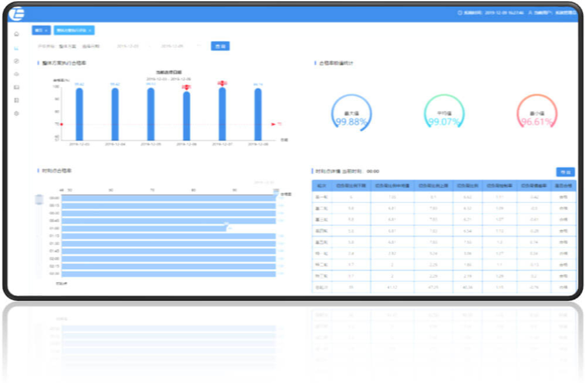Viewport: 585px width, 392px height.
Task: Click the home icon in the sidebar
Action: (x=16, y=34)
